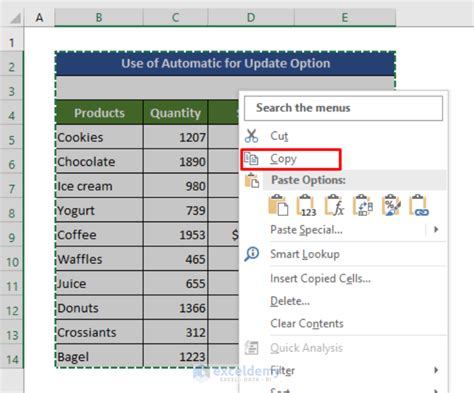Click the 'Donuts' cell

pyautogui.click(x=99, y=308)
